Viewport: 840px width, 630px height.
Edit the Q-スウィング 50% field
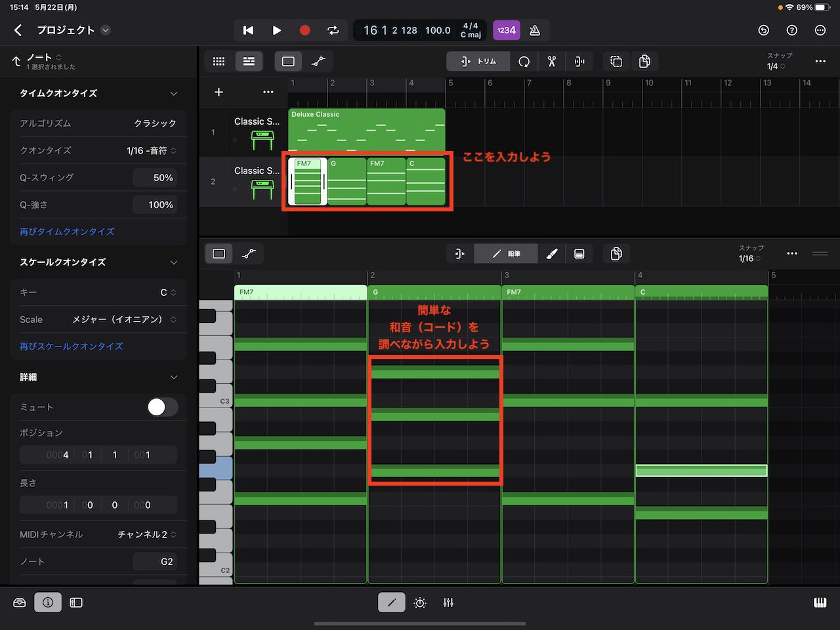click(x=155, y=178)
